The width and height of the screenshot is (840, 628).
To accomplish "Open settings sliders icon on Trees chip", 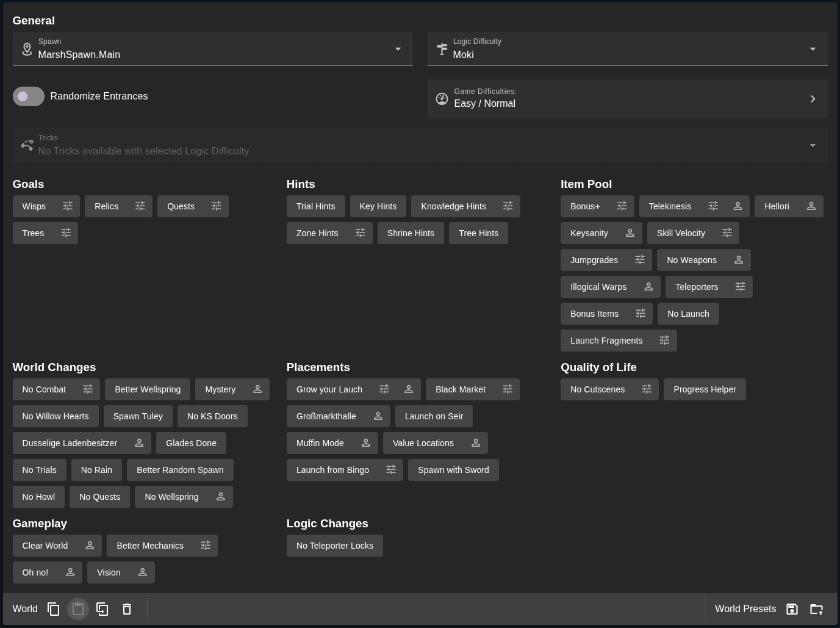I will pos(66,233).
